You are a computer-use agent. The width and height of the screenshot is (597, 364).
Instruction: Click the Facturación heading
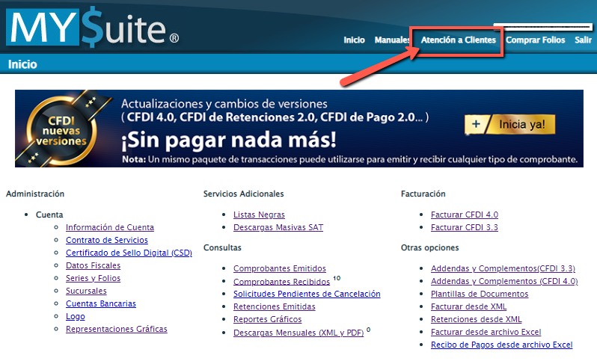pos(423,194)
